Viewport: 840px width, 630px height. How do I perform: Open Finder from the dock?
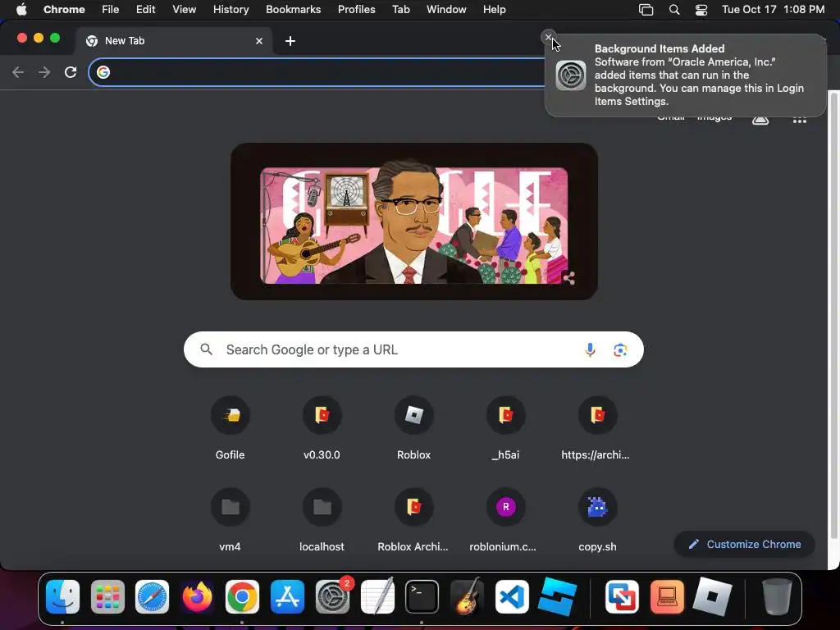coord(62,597)
